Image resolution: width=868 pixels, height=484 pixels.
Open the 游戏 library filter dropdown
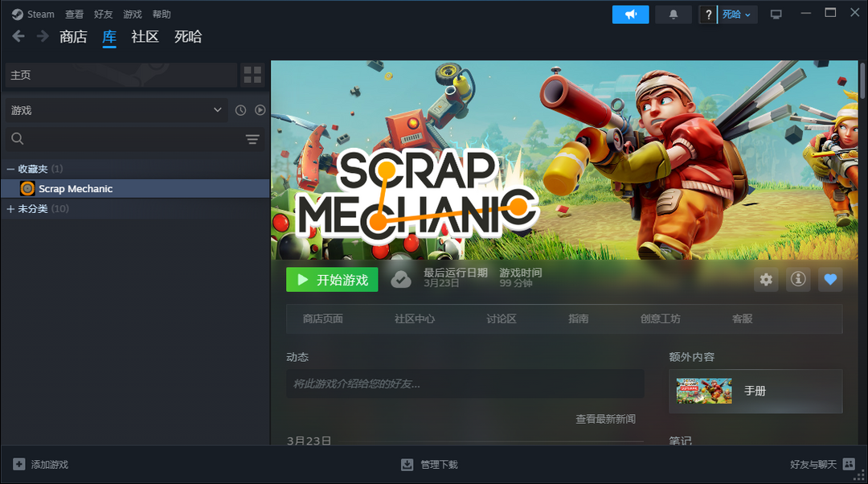click(116, 110)
